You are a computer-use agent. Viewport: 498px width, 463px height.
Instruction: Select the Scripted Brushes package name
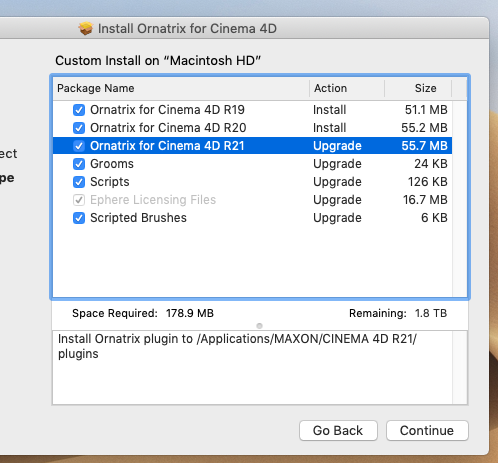click(138, 218)
